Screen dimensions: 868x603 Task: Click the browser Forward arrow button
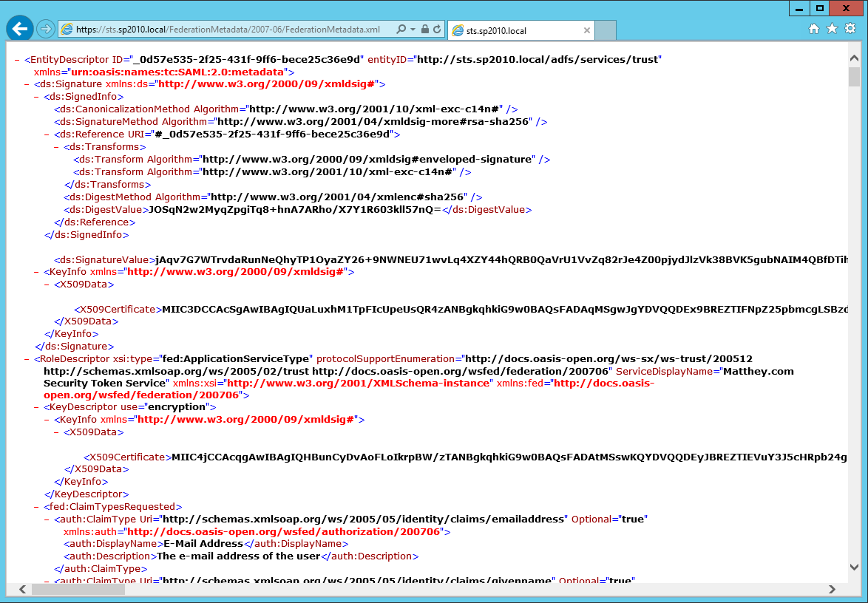[x=46, y=30]
